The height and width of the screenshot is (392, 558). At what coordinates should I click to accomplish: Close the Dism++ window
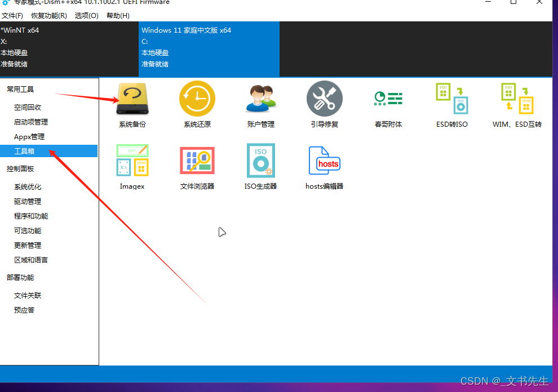point(539,2)
